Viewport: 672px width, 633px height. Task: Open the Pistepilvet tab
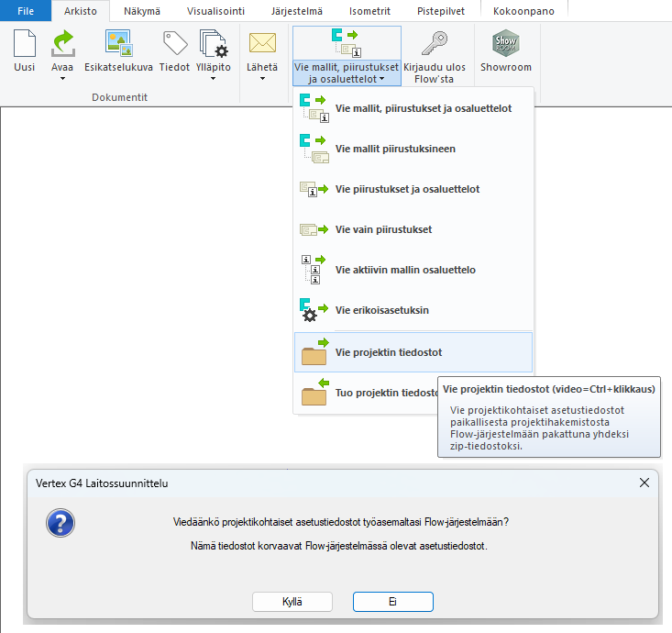(x=441, y=11)
